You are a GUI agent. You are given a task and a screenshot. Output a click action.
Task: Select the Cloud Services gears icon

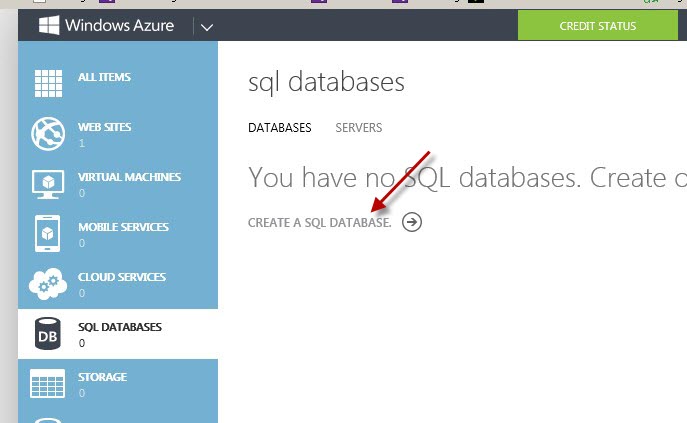pyautogui.click(x=48, y=284)
